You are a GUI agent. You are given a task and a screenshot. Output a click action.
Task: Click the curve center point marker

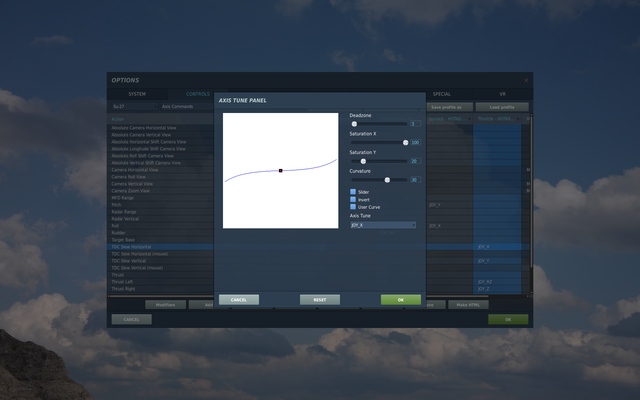click(x=280, y=171)
